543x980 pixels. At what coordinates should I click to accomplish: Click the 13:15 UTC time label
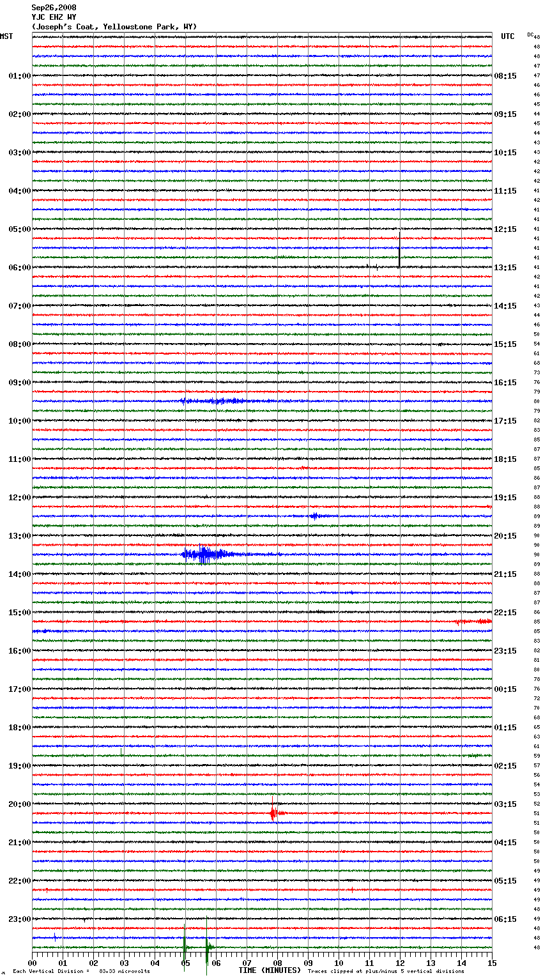[505, 268]
